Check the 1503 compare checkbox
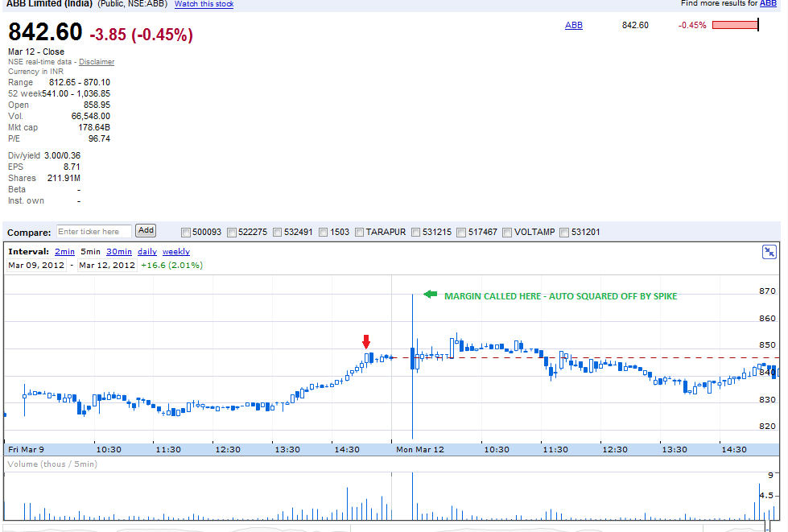The image size is (788, 532). pos(324,233)
